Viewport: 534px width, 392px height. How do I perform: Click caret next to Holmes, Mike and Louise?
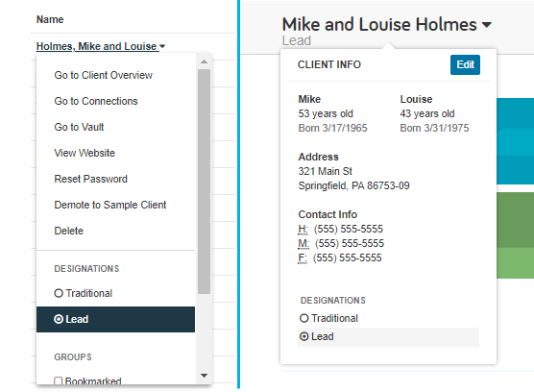[162, 46]
